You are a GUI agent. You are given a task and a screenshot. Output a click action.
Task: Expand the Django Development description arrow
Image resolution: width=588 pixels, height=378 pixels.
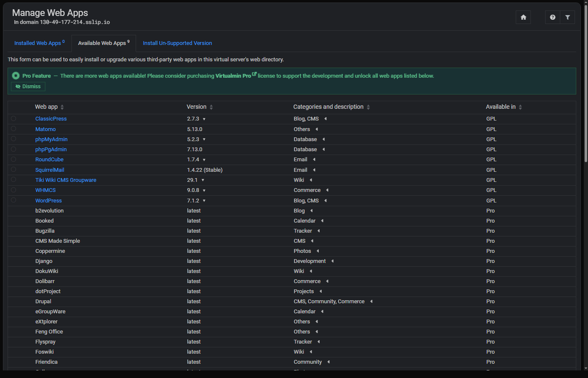332,261
